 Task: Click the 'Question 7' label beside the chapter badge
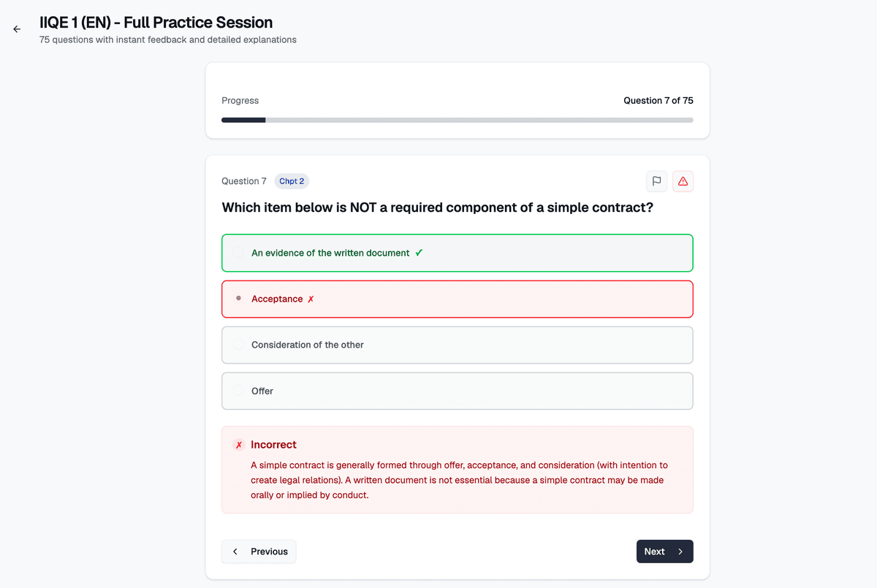244,181
